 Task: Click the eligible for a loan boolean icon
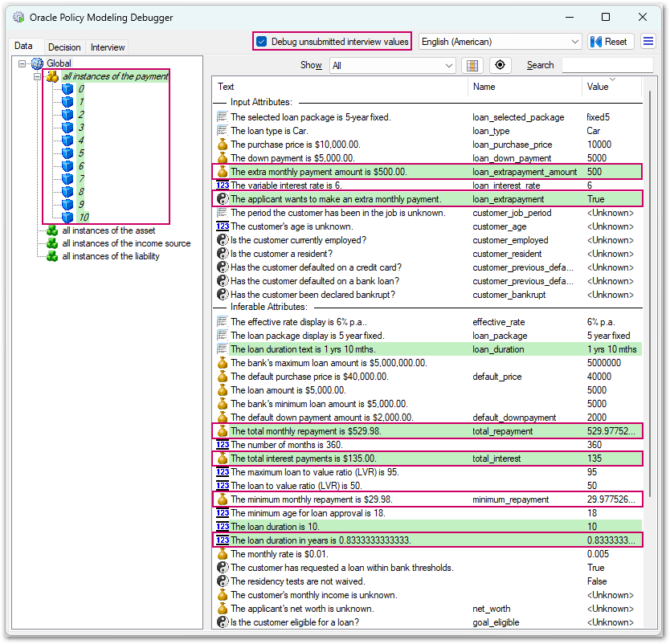[223, 622]
